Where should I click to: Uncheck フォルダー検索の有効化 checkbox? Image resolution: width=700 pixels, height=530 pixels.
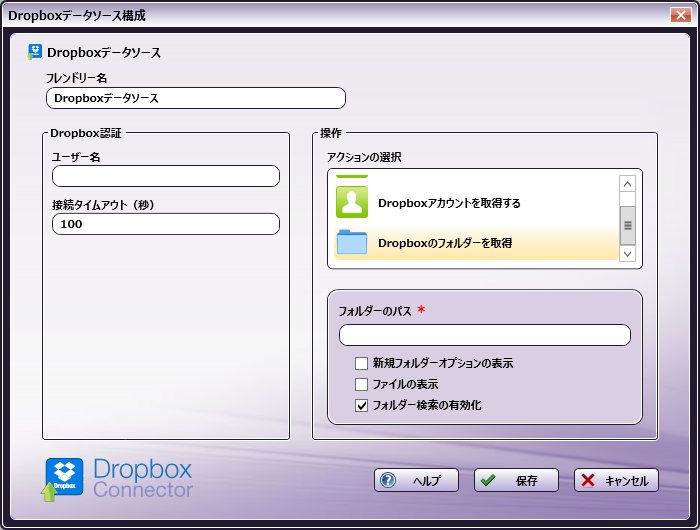click(x=361, y=405)
